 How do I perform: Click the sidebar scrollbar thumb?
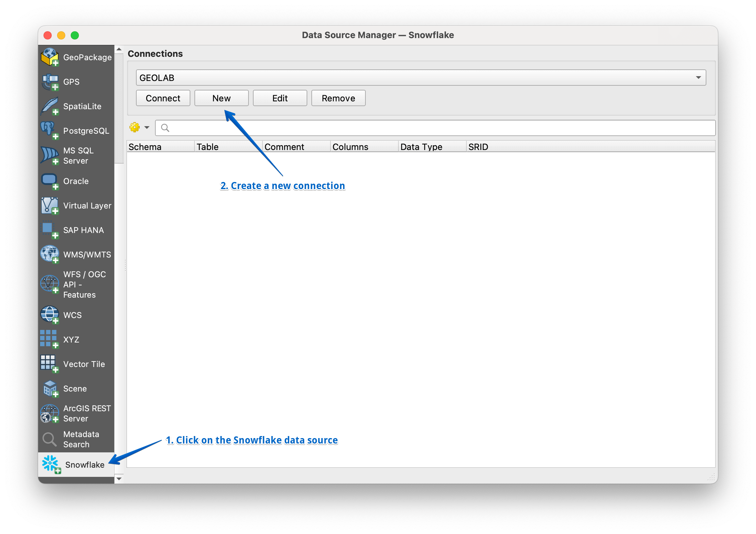point(119,109)
